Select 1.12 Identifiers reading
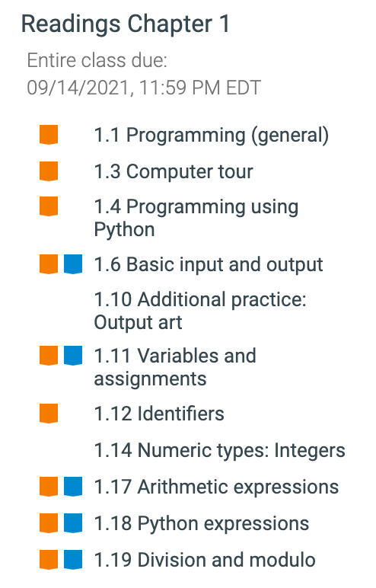 pos(159,414)
